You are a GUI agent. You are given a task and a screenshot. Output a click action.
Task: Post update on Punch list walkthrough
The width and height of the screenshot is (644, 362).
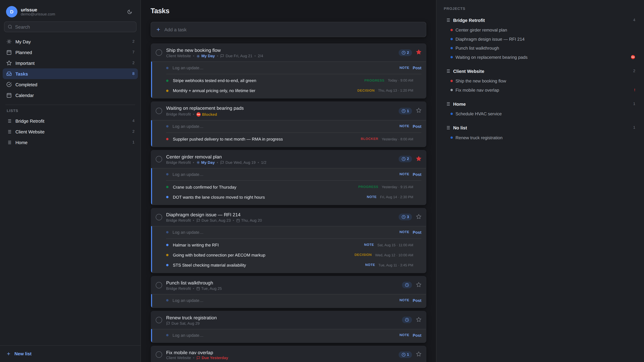click(417, 301)
